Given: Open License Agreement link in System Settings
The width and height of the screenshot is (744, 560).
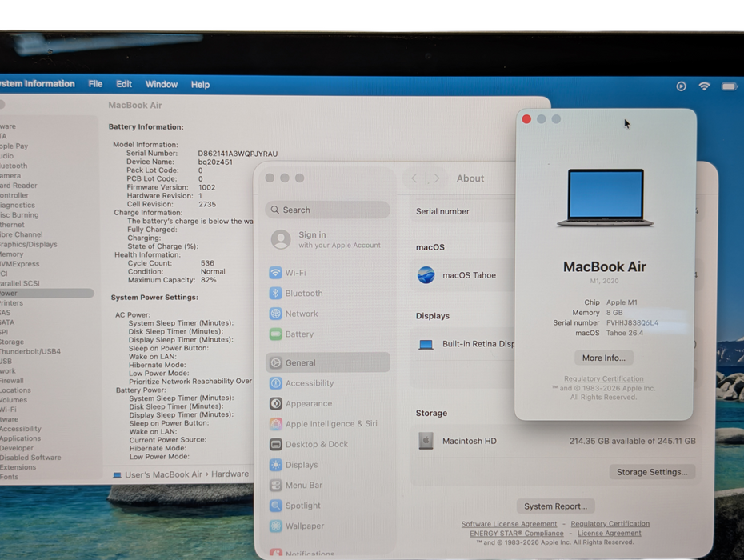Looking at the screenshot, I should [610, 534].
